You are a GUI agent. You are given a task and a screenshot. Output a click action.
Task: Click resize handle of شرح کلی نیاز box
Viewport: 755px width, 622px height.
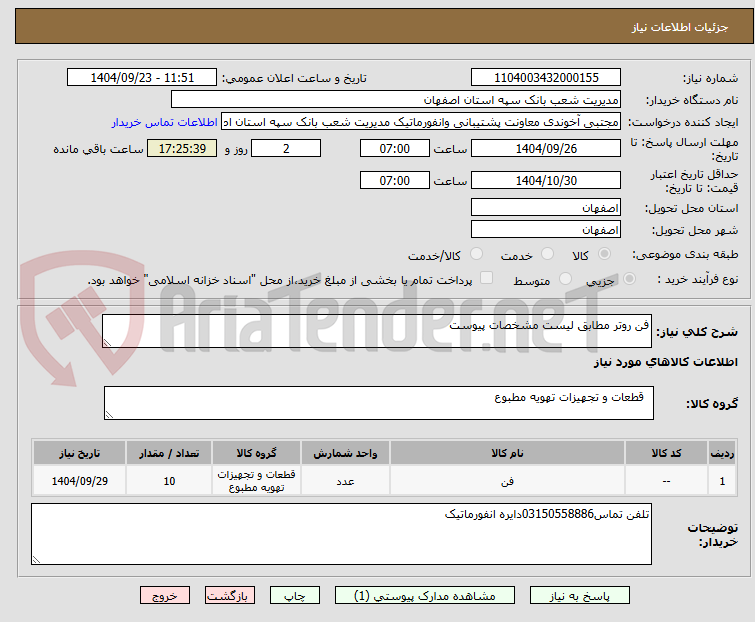[107, 342]
